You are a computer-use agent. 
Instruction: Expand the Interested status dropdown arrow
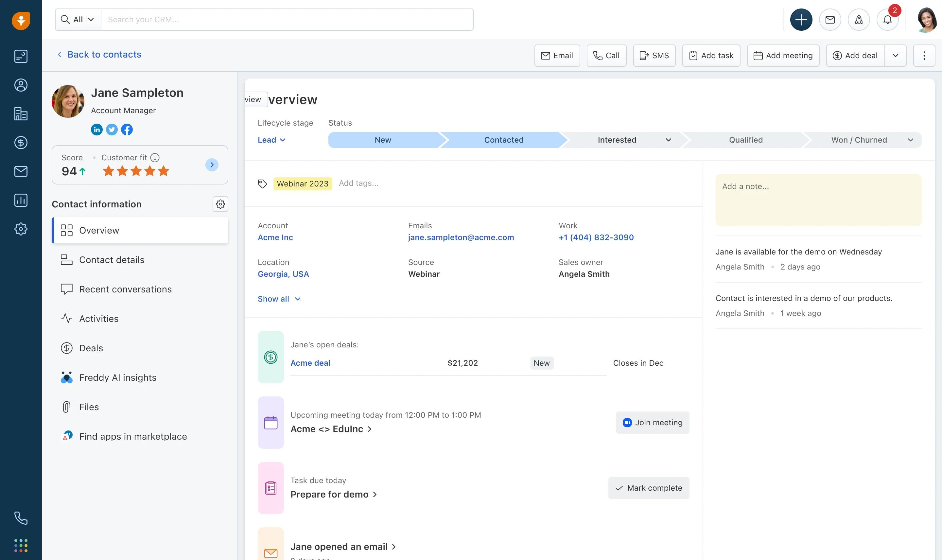(668, 140)
